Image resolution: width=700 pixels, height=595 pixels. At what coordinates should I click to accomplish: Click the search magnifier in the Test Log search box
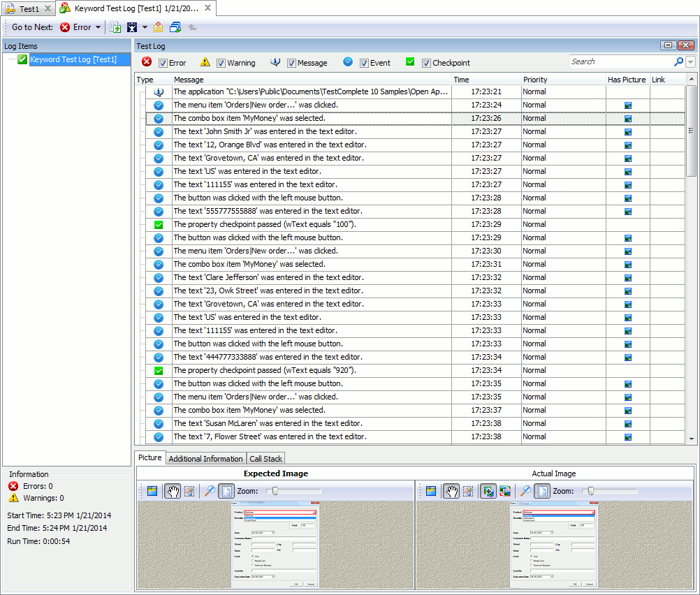pos(678,61)
